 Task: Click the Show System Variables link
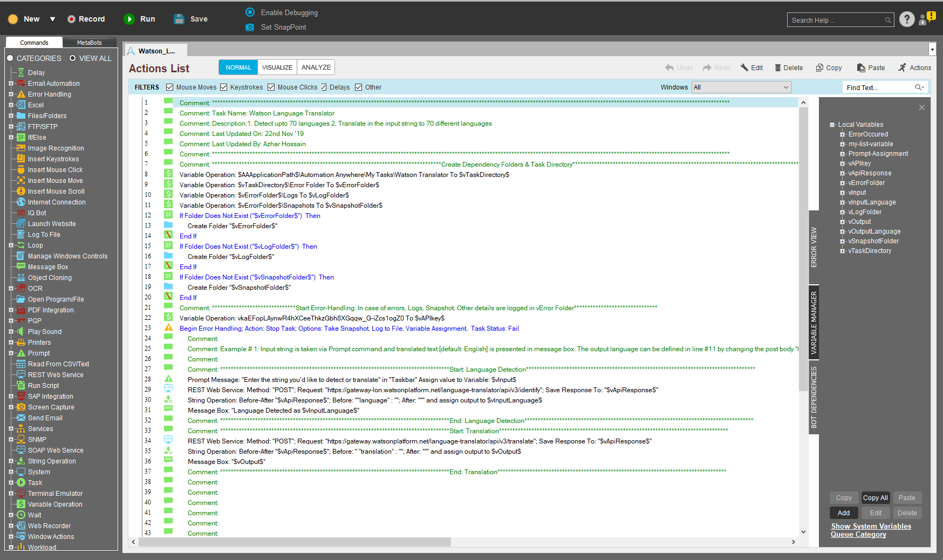(871, 526)
